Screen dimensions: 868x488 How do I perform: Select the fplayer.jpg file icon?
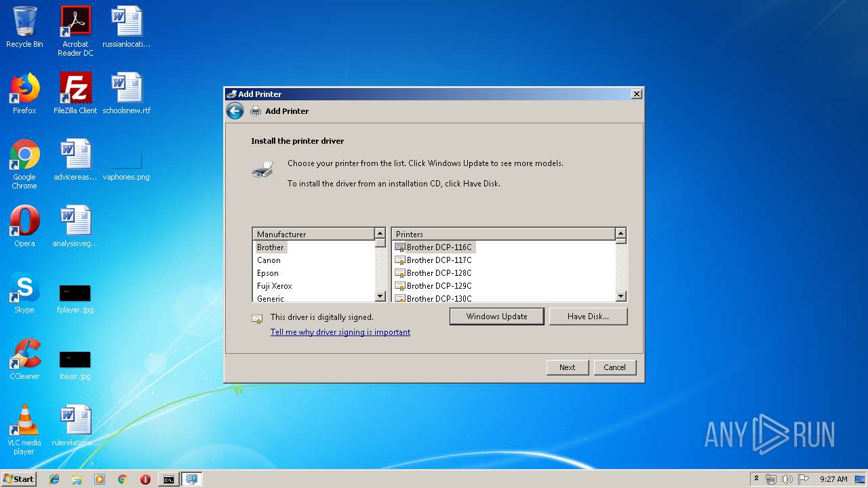tap(75, 298)
